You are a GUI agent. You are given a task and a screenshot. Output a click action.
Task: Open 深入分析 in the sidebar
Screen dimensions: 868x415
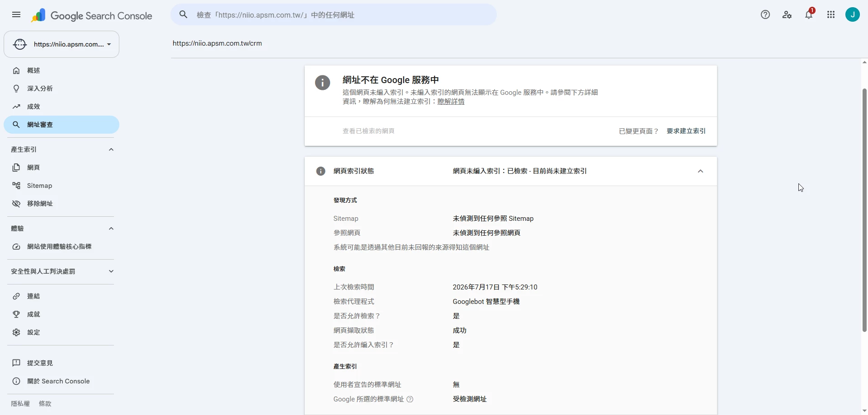pos(61,89)
